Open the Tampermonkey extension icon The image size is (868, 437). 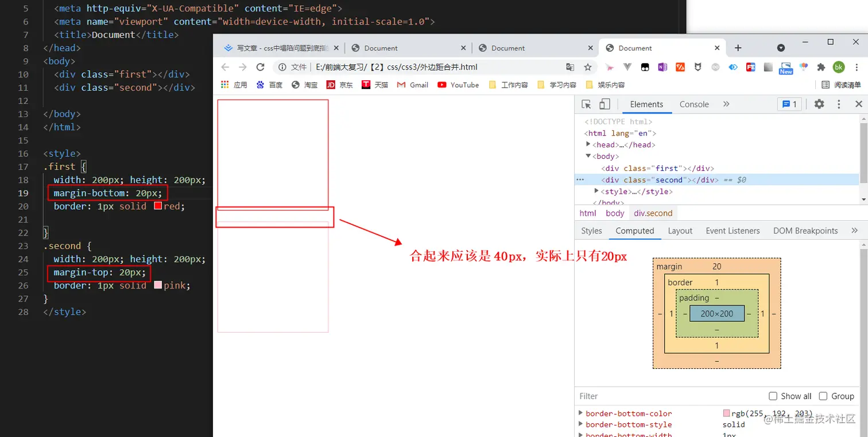645,67
